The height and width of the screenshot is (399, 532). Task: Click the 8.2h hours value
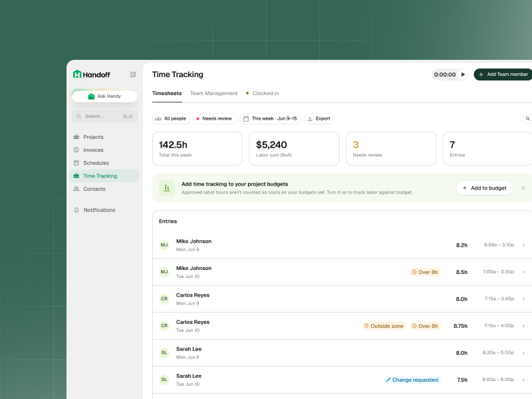pos(462,245)
